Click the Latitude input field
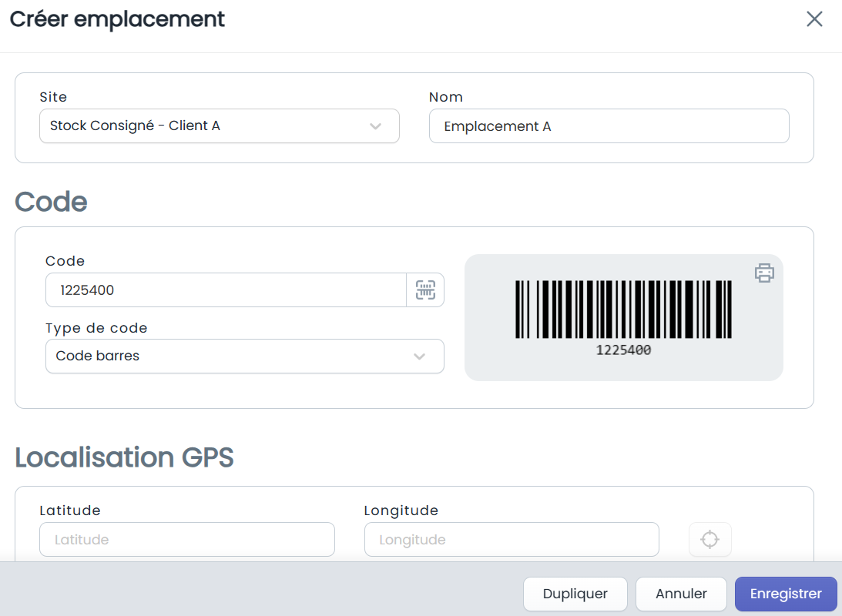The image size is (842, 616). pos(187,539)
